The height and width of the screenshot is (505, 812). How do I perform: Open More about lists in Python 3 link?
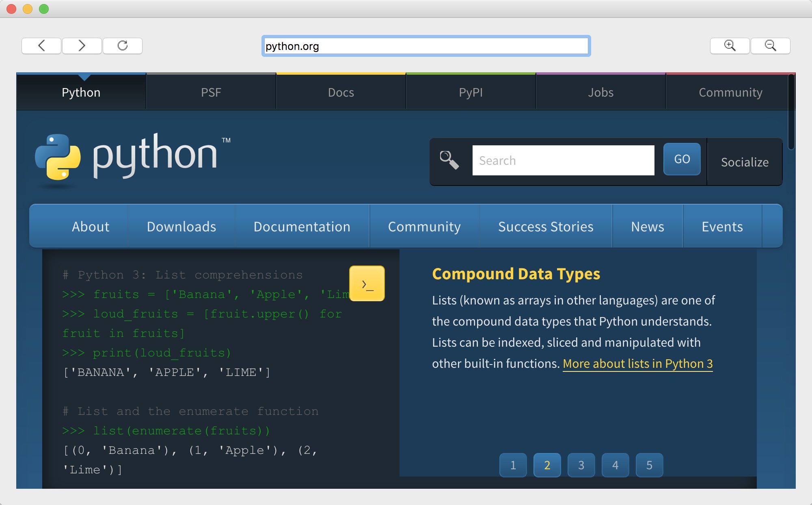(637, 364)
